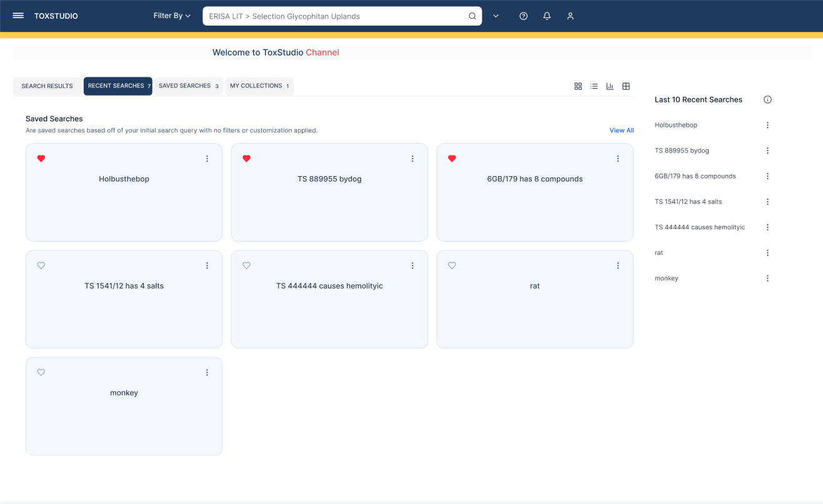Switch to grid card view icon
Viewport: 823px width, 504px height.
tap(578, 86)
